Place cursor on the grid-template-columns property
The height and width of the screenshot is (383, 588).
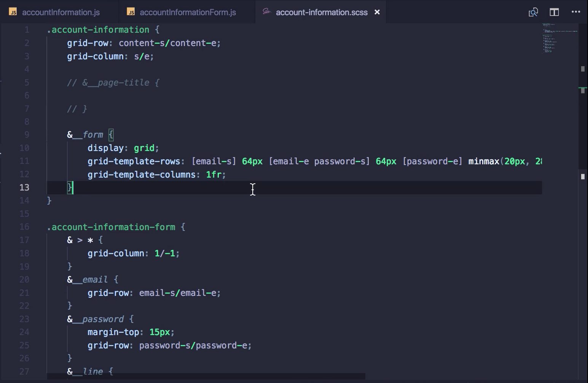pos(143,175)
